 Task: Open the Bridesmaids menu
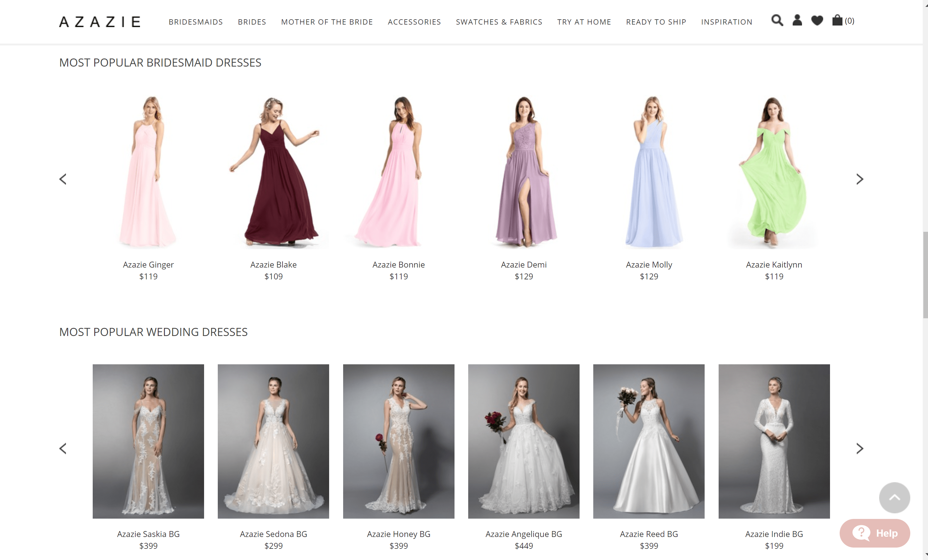click(x=195, y=22)
